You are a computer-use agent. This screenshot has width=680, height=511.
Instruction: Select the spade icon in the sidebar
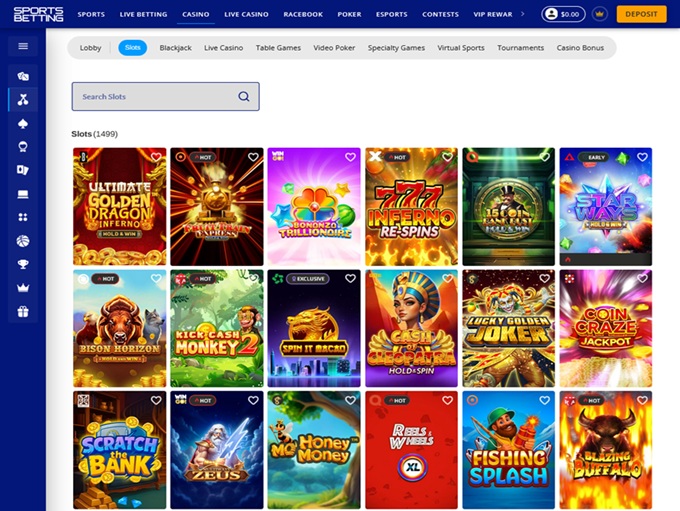click(23, 123)
